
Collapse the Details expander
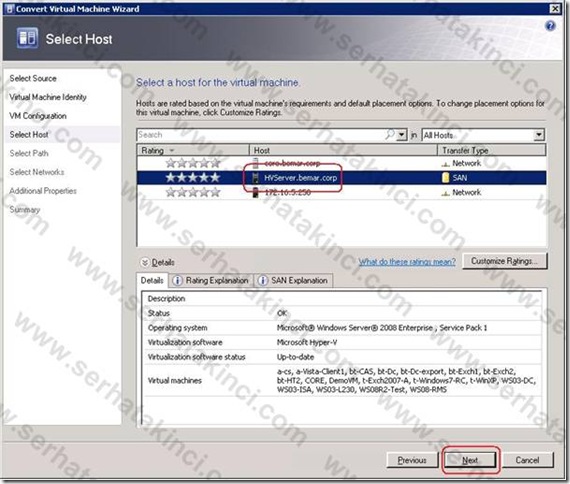pyautogui.click(x=145, y=262)
